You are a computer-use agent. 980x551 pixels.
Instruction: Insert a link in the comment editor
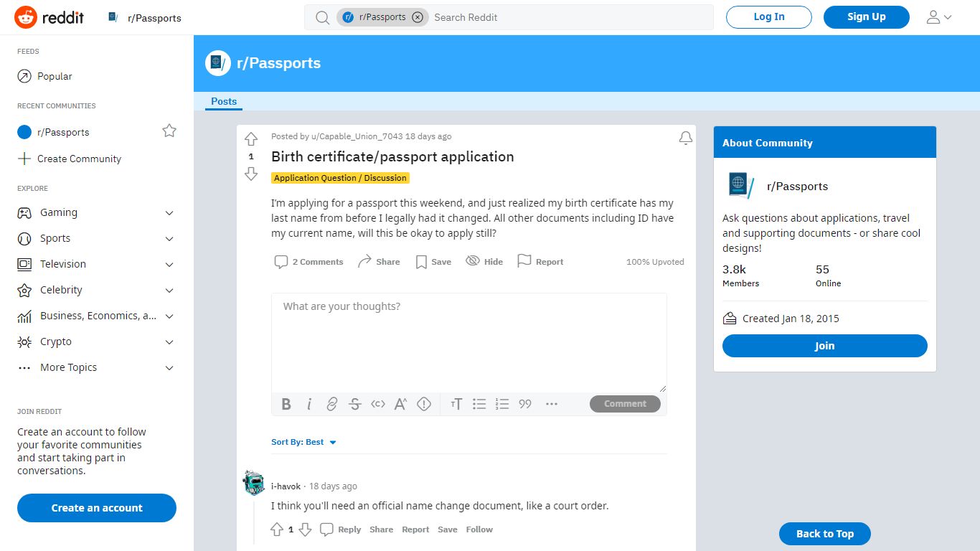(x=332, y=404)
